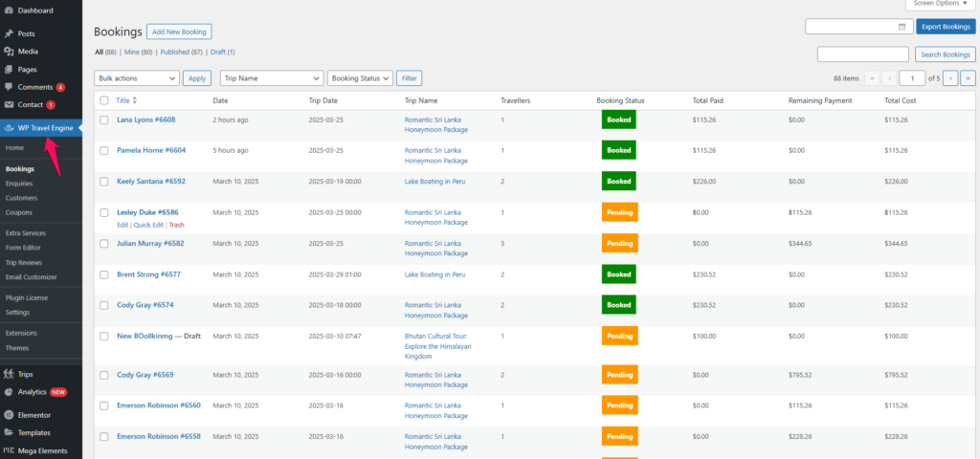Screen dimensions: 980x459
Task: Open the Trip Name filter dropdown
Action: coord(272,78)
